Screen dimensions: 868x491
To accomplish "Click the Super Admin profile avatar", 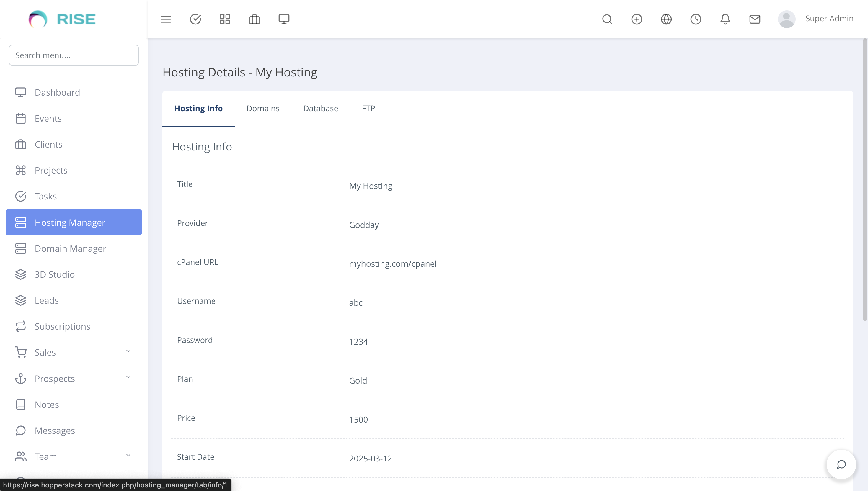I will (786, 19).
